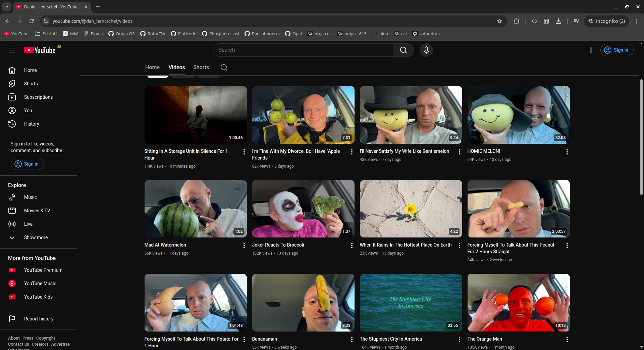
Task: Open options menu for HOMIE MELON! video
Action: click(x=567, y=152)
